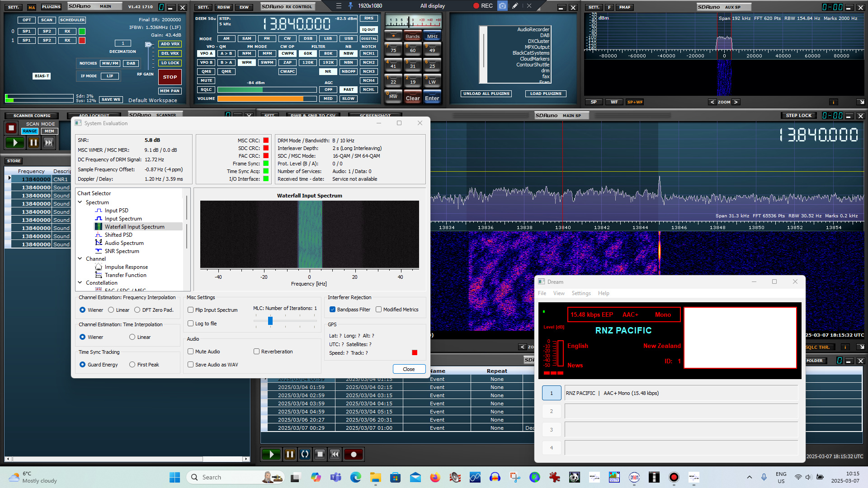The image size is (868, 488).
Task: Adjust the MLC Number of Iterations slider
Action: [x=270, y=321]
